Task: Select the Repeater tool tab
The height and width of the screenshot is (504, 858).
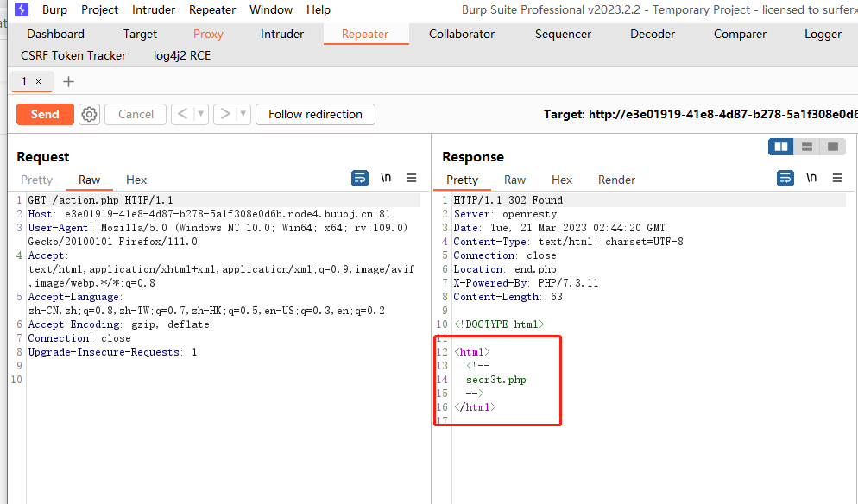Action: click(x=365, y=34)
